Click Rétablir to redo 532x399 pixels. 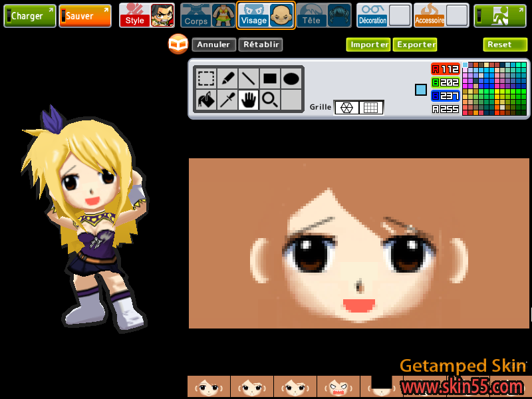[x=261, y=45]
